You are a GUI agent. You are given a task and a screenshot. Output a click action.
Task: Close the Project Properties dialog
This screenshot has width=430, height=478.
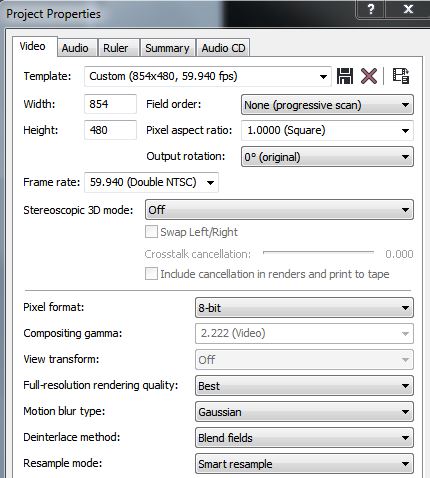(x=408, y=9)
